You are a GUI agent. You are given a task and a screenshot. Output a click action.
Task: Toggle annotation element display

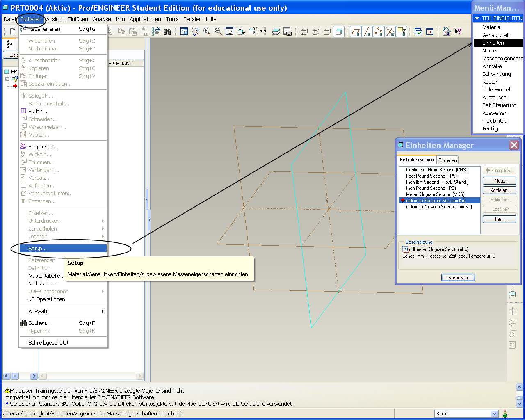click(x=402, y=32)
